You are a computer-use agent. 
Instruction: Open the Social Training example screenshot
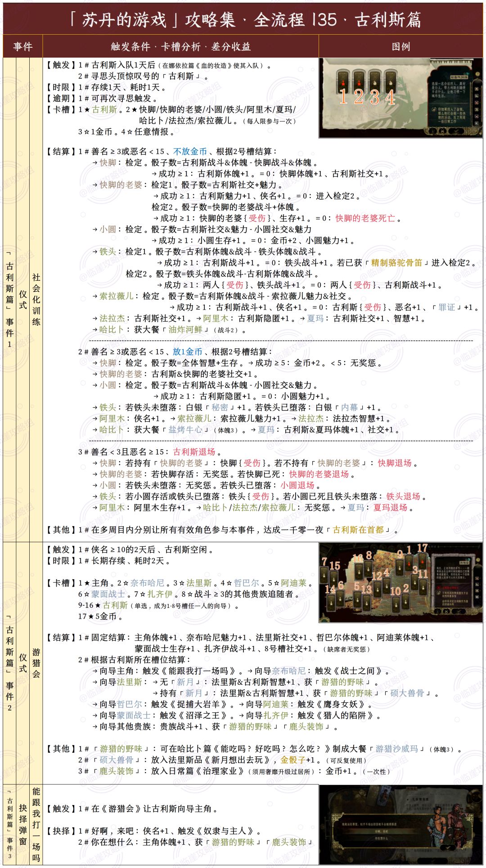click(x=401, y=98)
